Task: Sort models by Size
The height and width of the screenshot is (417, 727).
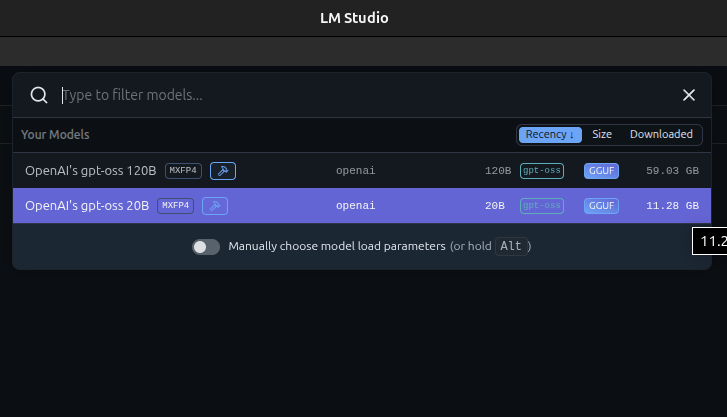Action: (602, 134)
